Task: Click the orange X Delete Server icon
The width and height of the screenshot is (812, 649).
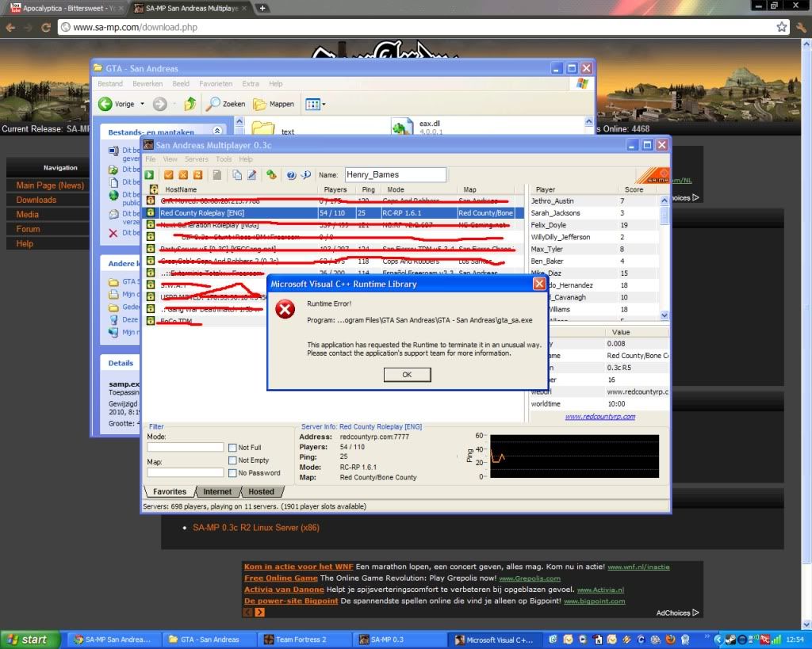Action: coord(183,175)
